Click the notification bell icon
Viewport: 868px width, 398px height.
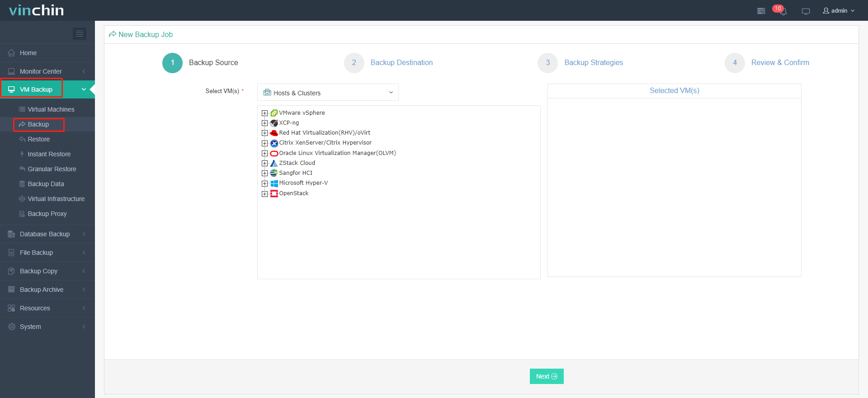coord(783,11)
